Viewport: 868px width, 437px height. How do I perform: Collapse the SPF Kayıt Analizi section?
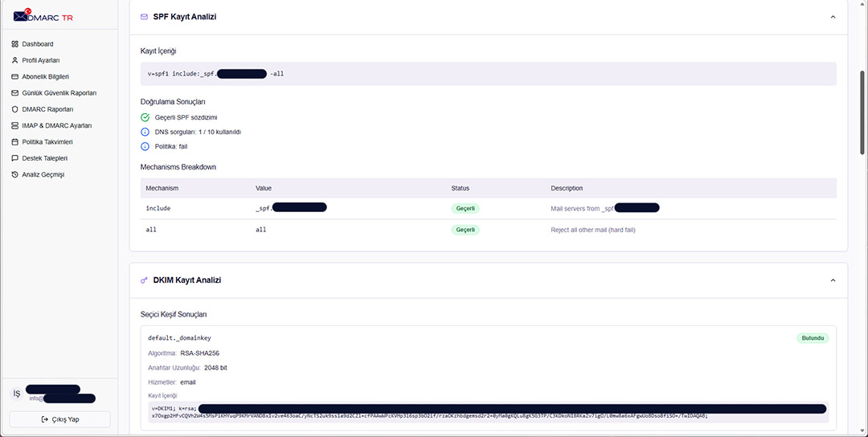(833, 17)
